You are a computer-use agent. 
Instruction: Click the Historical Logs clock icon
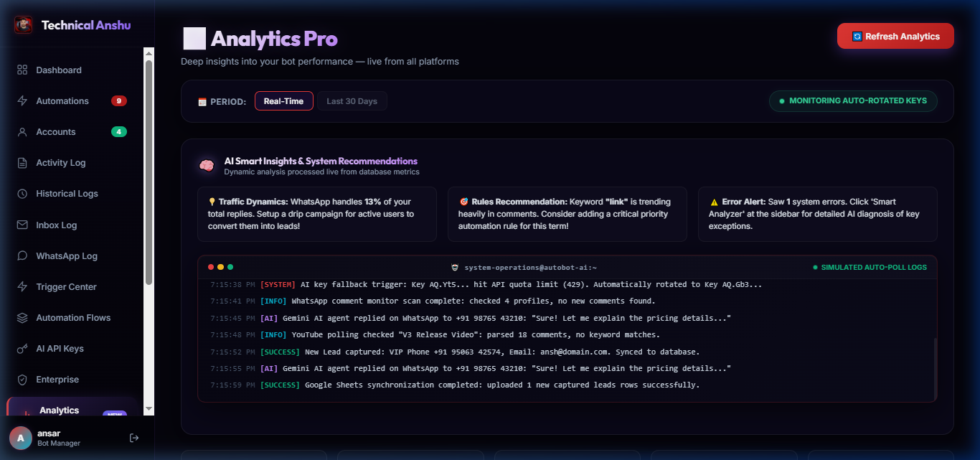(x=22, y=194)
